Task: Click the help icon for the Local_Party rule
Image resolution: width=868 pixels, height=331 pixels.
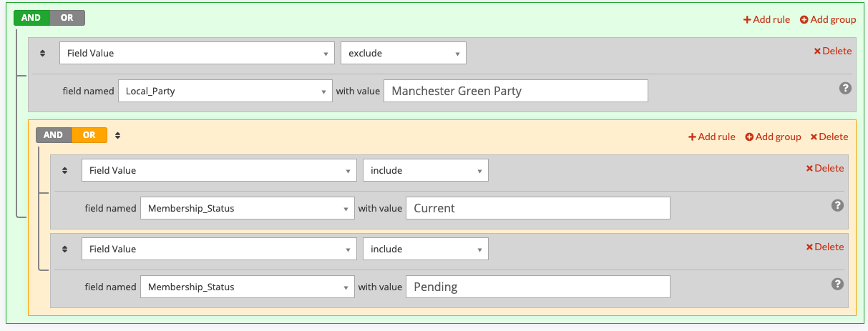Action: tap(844, 88)
